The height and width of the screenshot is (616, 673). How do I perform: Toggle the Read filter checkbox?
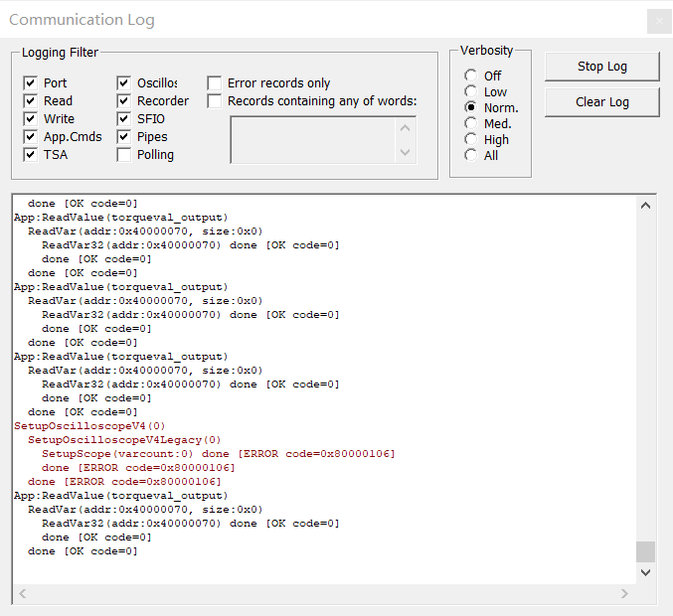(x=31, y=101)
